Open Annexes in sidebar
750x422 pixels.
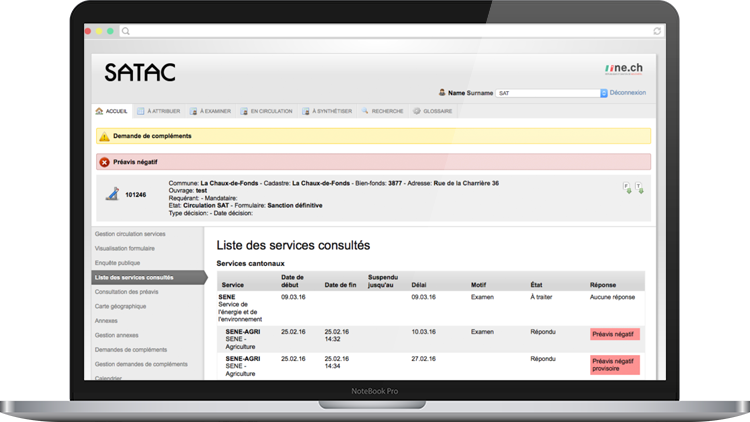(x=106, y=321)
